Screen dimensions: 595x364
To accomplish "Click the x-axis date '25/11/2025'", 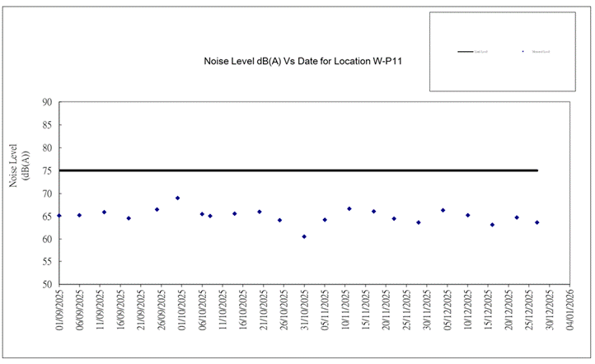I will click(407, 310).
